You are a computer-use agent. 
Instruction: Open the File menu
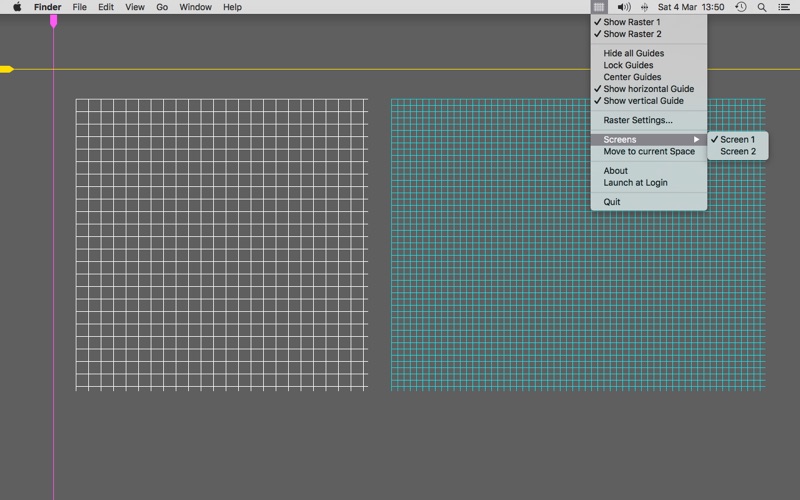tap(79, 7)
